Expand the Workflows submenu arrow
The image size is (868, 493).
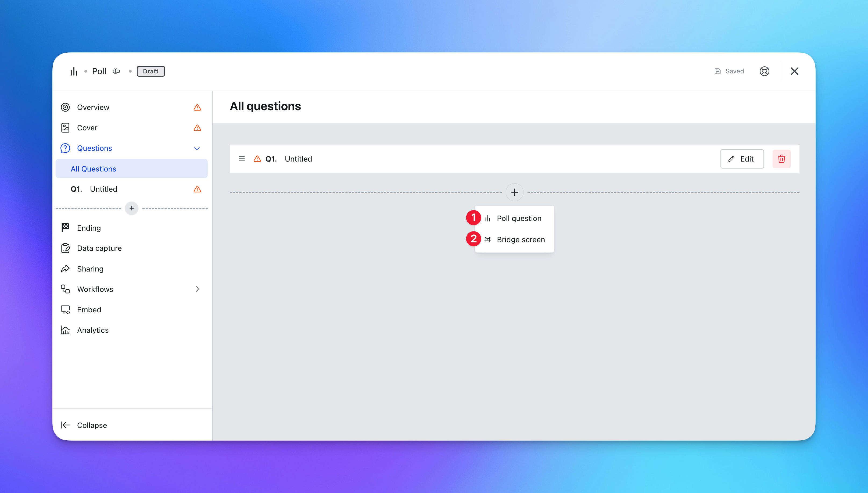click(197, 289)
